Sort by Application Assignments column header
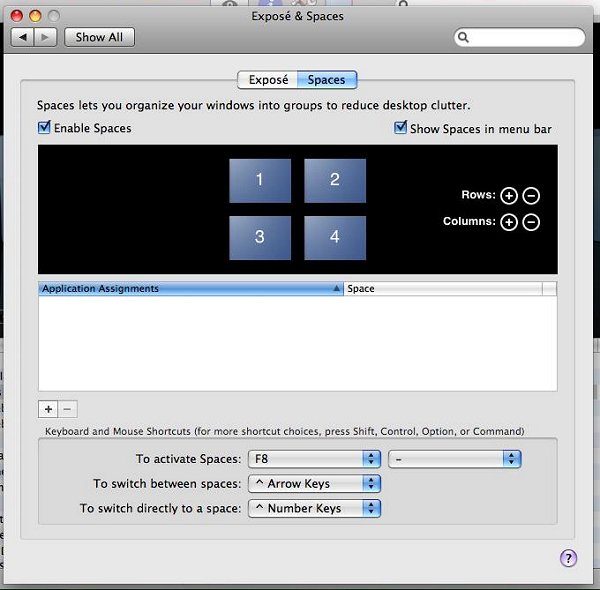Viewport: 600px width, 590px height. click(x=190, y=289)
